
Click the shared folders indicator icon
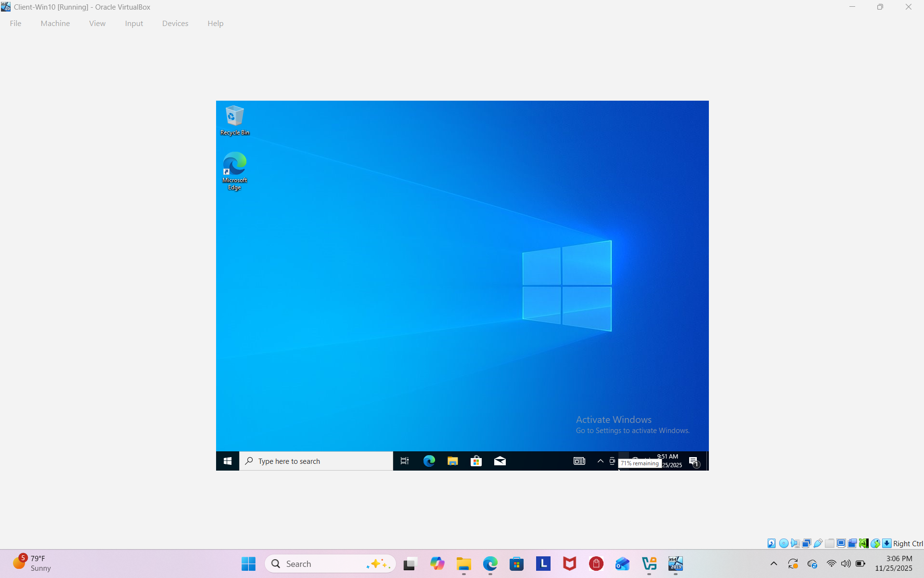click(x=830, y=543)
